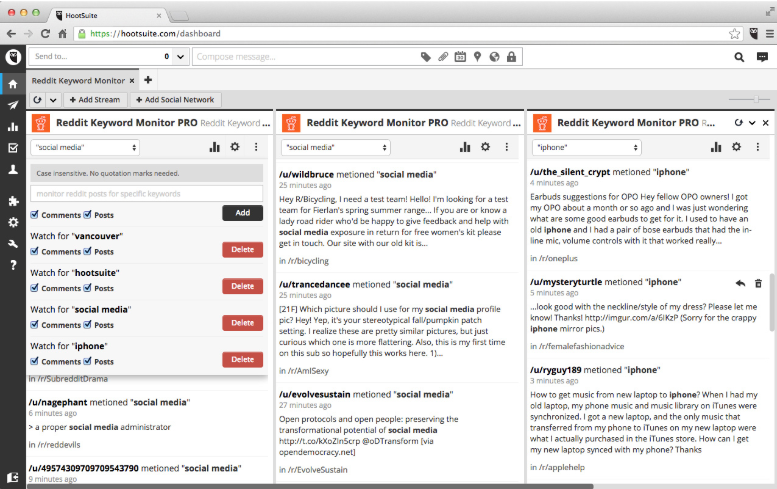Add a new dashboard tab
The image size is (777, 489).
point(148,80)
